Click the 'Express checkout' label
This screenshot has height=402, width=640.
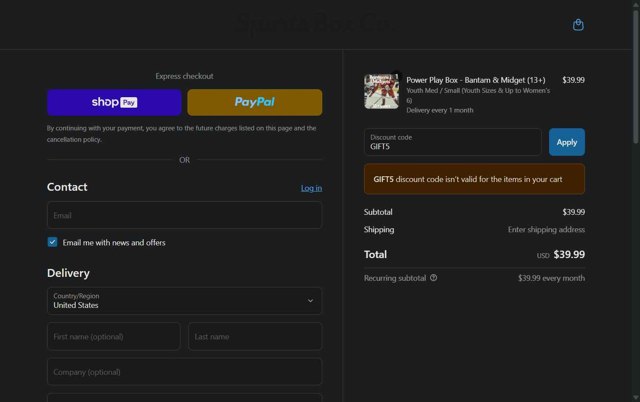click(184, 76)
